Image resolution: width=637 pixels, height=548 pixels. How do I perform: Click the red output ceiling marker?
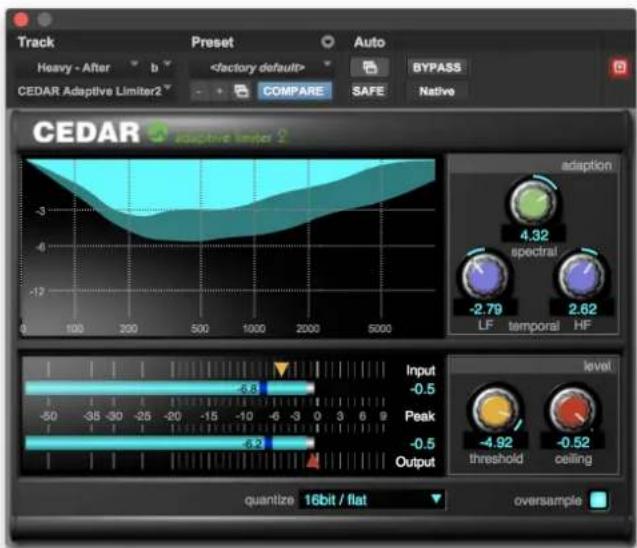(x=312, y=461)
